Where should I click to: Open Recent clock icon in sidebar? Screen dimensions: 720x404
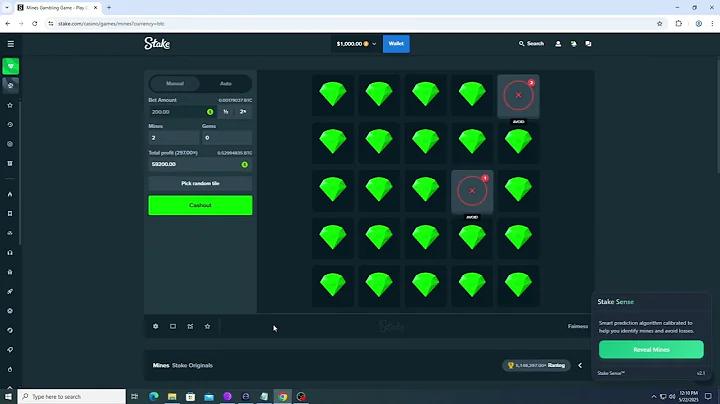[10, 124]
